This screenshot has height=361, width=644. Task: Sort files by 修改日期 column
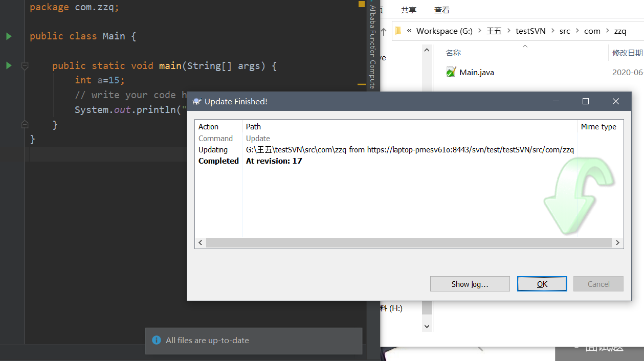click(x=628, y=53)
